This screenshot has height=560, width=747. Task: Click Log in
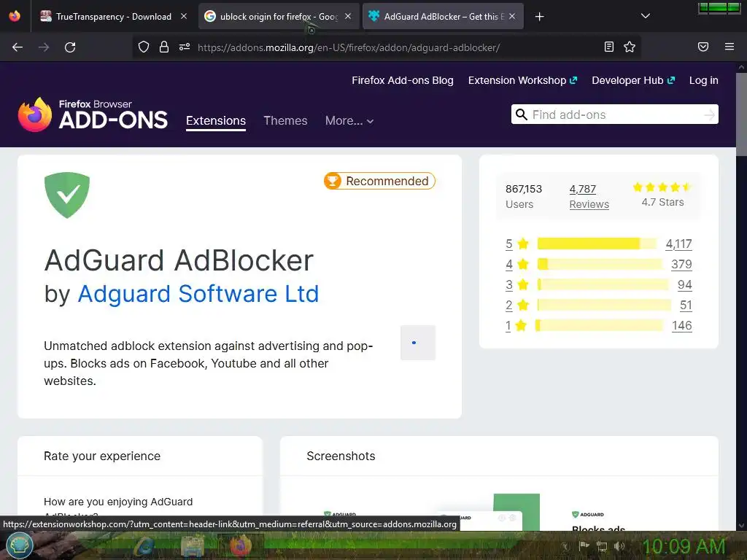click(x=704, y=80)
